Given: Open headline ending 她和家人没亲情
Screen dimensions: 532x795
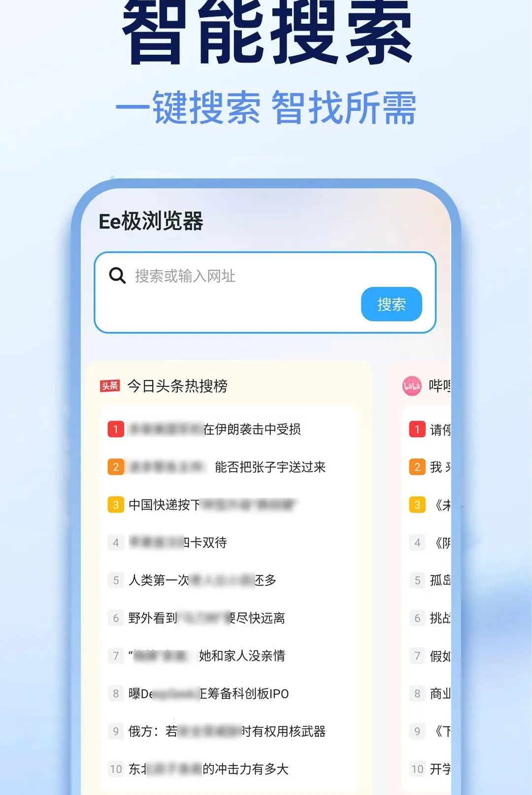Looking at the screenshot, I should click(x=206, y=656).
